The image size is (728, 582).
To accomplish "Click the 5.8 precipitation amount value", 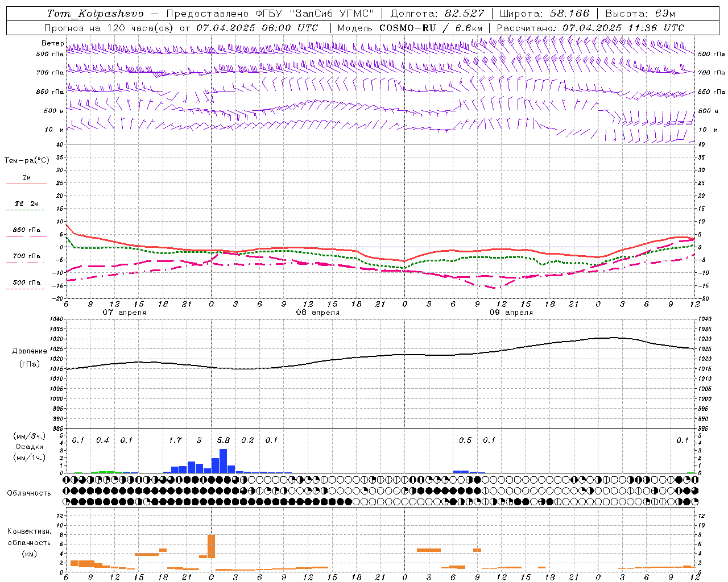I will pyautogui.click(x=224, y=440).
